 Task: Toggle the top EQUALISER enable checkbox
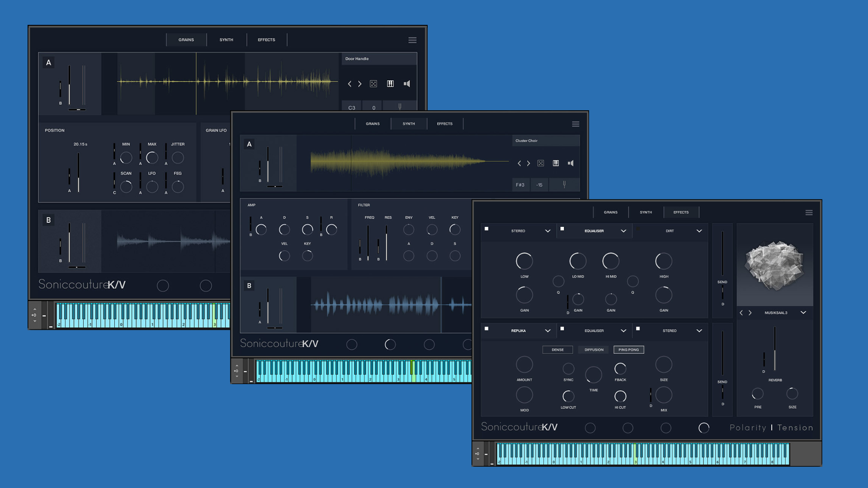562,229
